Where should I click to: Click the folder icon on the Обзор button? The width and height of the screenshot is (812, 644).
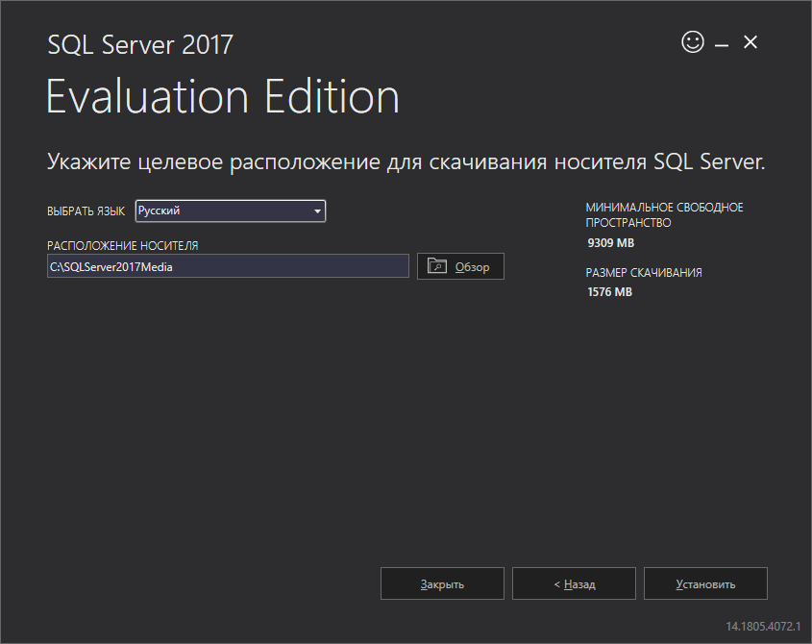(437, 266)
